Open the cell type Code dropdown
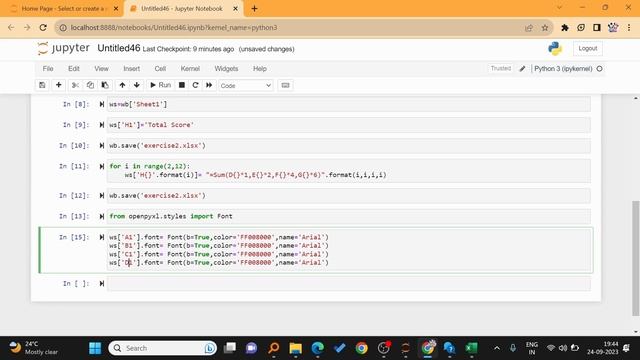The height and width of the screenshot is (360, 640). coord(245,85)
